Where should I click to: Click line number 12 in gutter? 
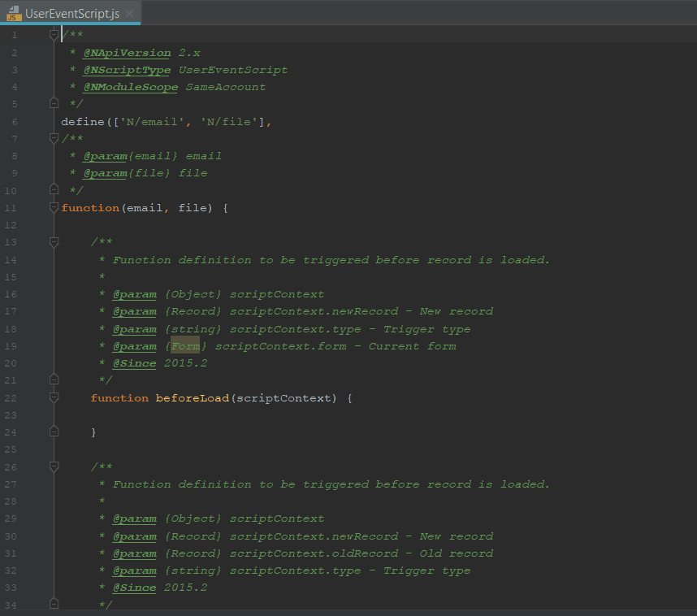[11, 225]
